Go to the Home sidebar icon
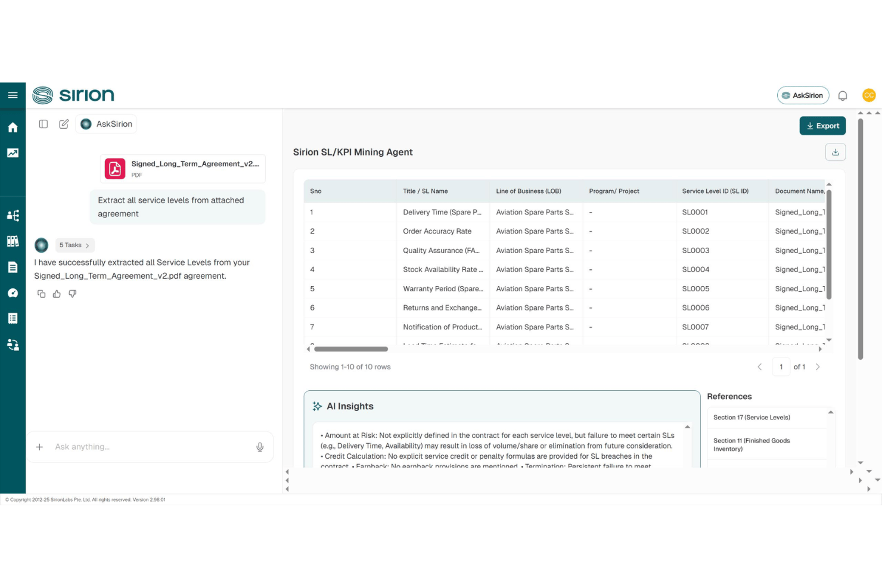 pyautogui.click(x=13, y=127)
